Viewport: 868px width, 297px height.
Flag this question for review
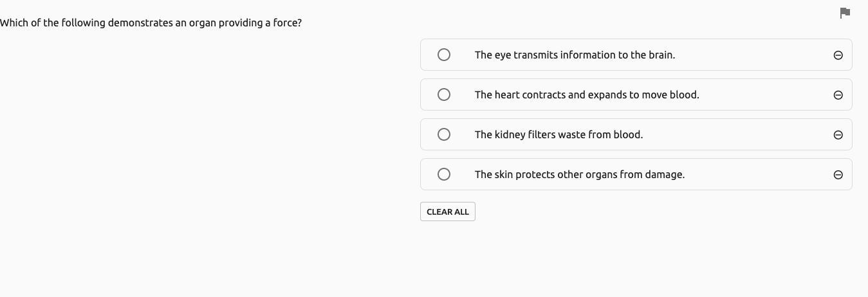[x=845, y=13]
